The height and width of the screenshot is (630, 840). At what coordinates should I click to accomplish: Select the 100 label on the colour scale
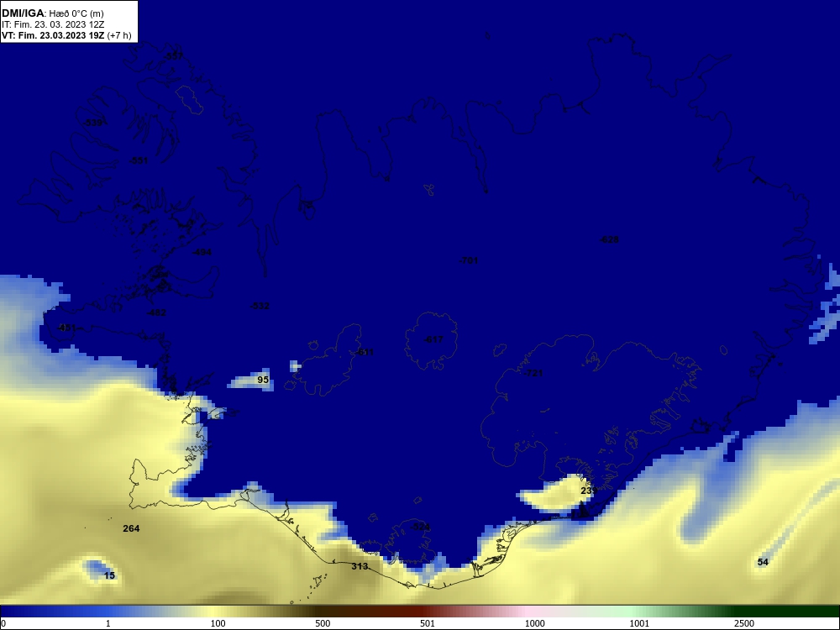click(x=218, y=623)
